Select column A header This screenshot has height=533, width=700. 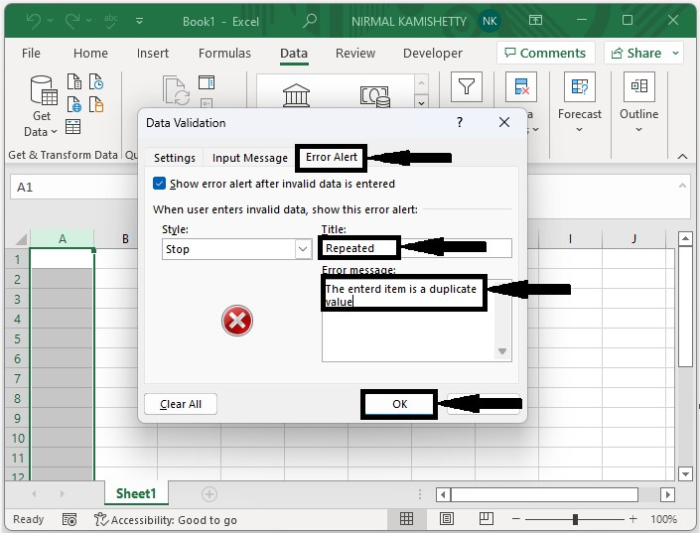(x=62, y=239)
